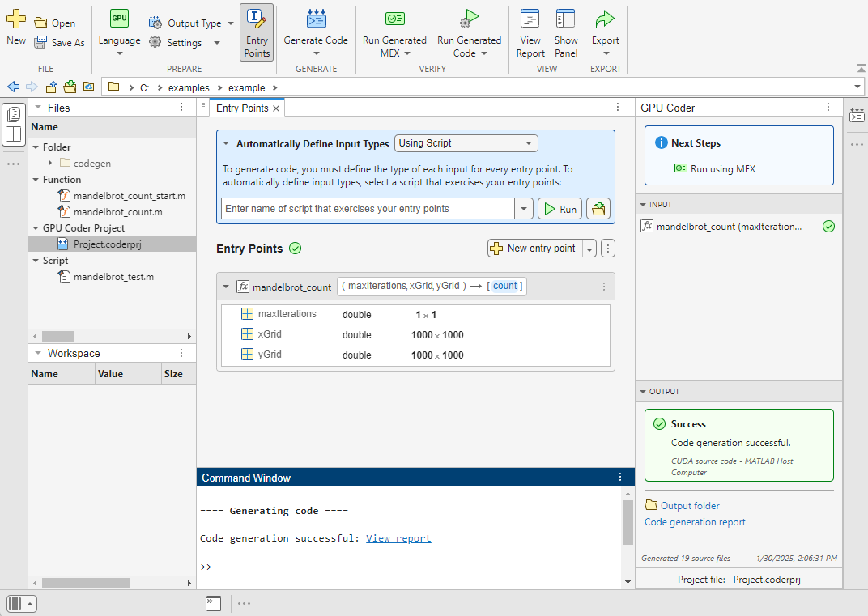Open View Report
Screen dimensions: 868x616
tap(530, 33)
